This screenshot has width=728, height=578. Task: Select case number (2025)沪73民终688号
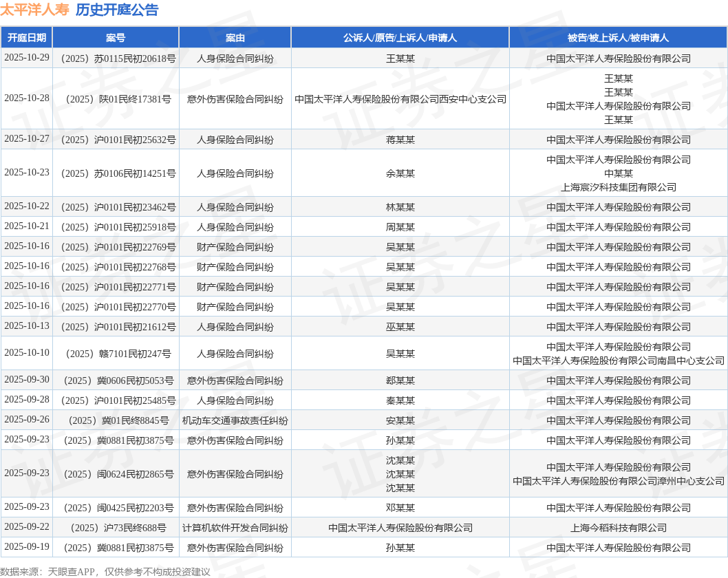click(118, 528)
